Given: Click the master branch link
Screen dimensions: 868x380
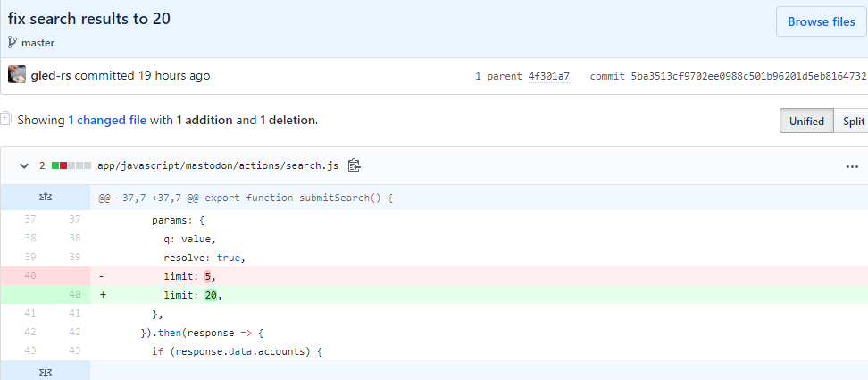Looking at the screenshot, I should pyautogui.click(x=38, y=42).
